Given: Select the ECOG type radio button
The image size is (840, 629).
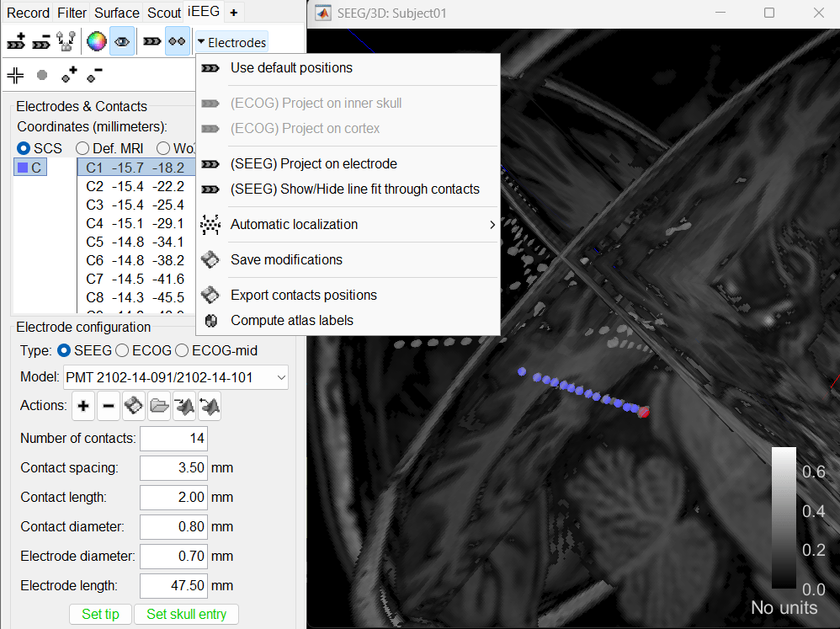Looking at the screenshot, I should point(122,350).
